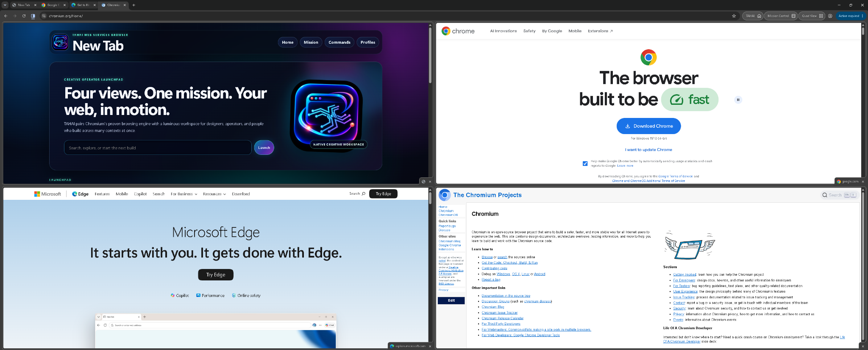Open By Google in Chrome site nav
The image size is (868, 350).
pyautogui.click(x=552, y=31)
